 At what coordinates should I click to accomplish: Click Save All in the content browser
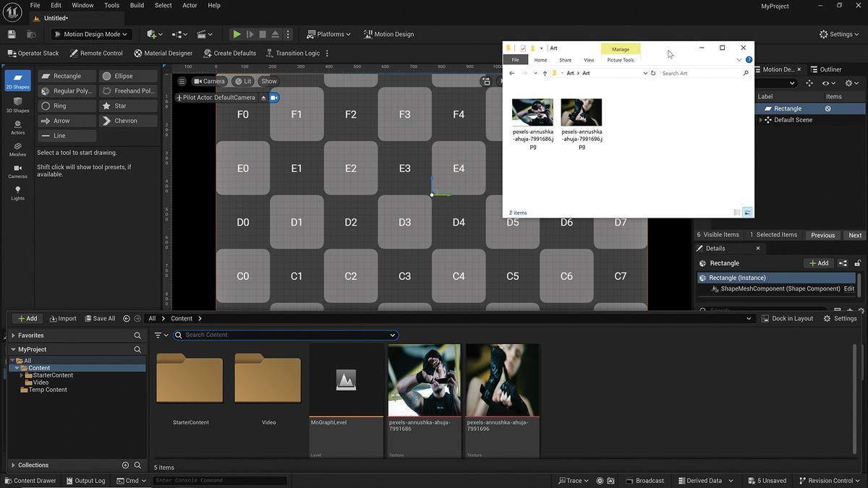[x=100, y=318]
